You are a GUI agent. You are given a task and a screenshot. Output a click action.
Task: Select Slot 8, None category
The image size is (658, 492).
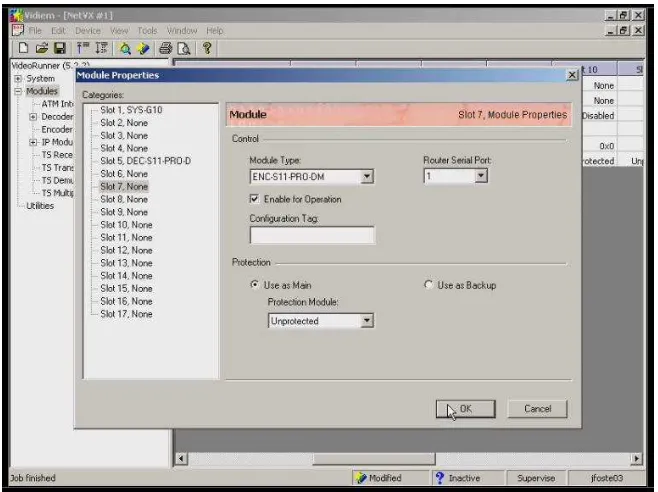click(124, 199)
